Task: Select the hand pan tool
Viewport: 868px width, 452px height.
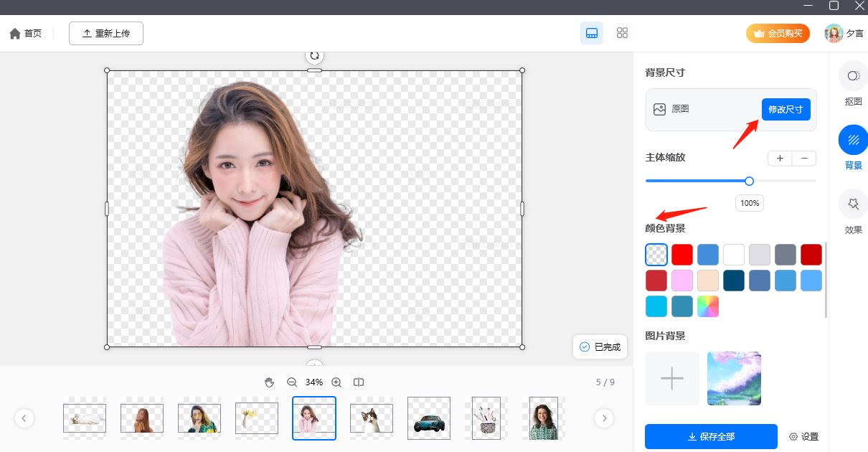Action: [270, 382]
